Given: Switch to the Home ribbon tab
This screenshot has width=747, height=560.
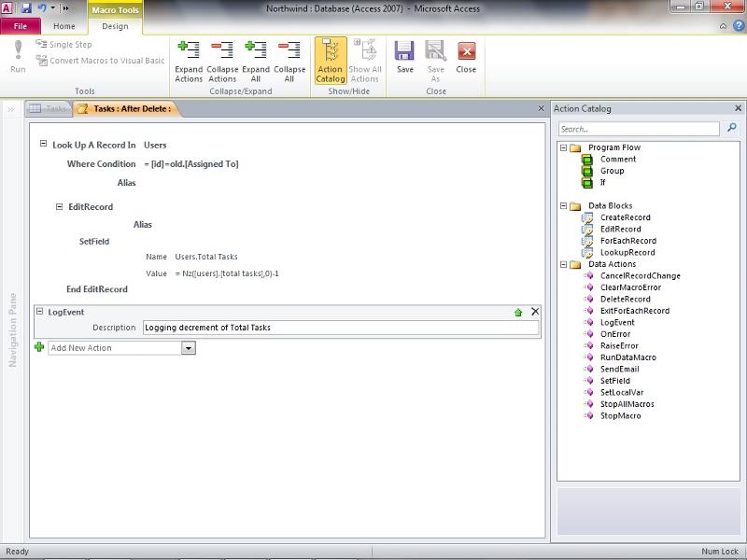Looking at the screenshot, I should 63,26.
